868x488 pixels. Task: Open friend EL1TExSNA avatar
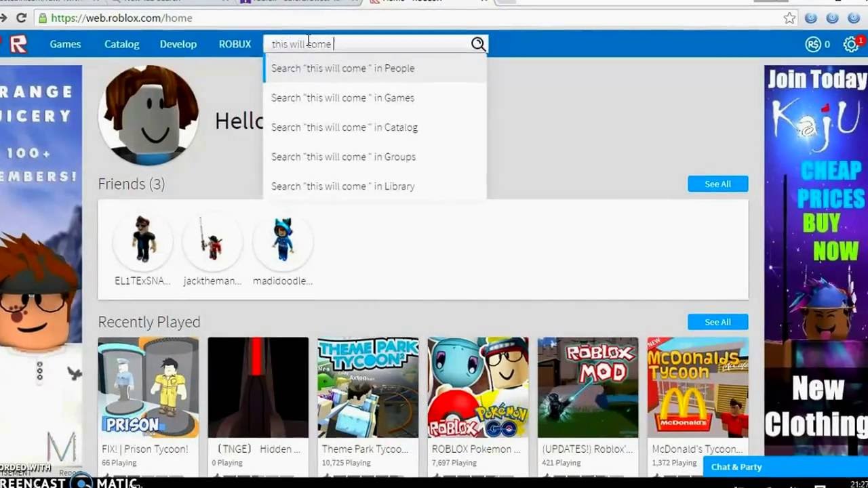tap(142, 242)
